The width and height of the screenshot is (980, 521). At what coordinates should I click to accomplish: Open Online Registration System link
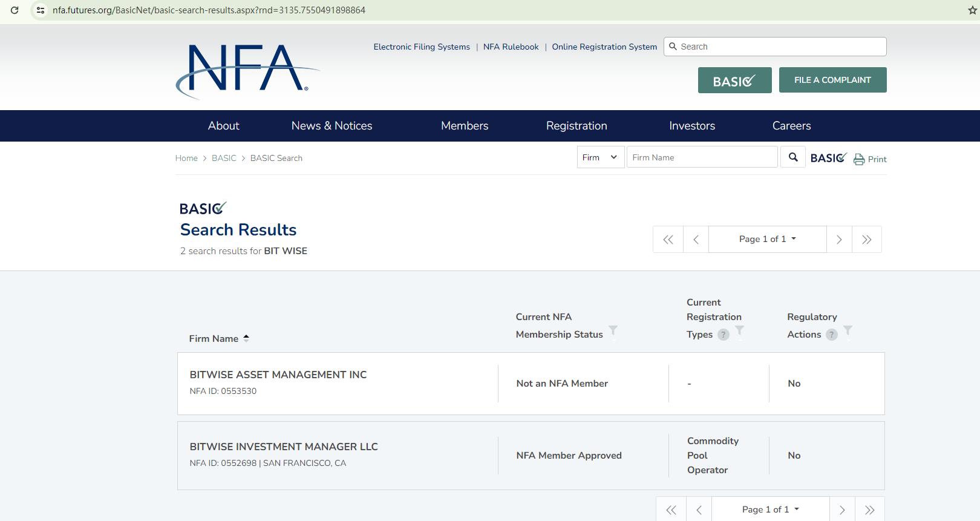point(604,47)
